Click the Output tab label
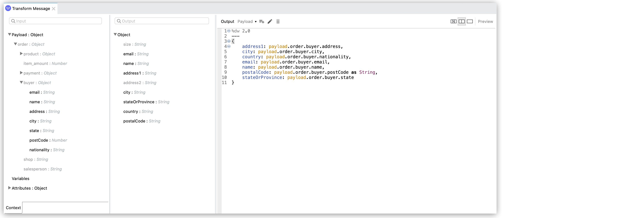The width and height of the screenshot is (644, 218). point(227,21)
